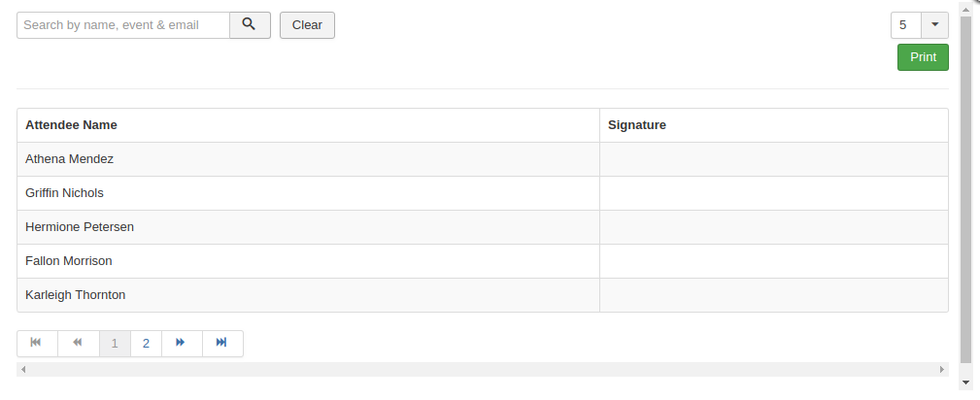Screen dimensions: 980x400
Task: Click the previous page arrow icon
Action: click(x=78, y=343)
